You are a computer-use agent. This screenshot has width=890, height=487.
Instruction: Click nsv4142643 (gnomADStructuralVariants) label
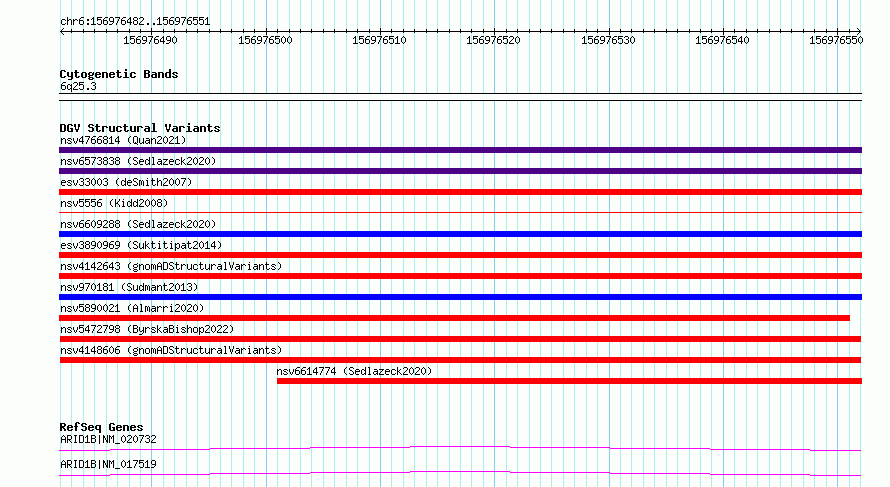pyautogui.click(x=171, y=266)
